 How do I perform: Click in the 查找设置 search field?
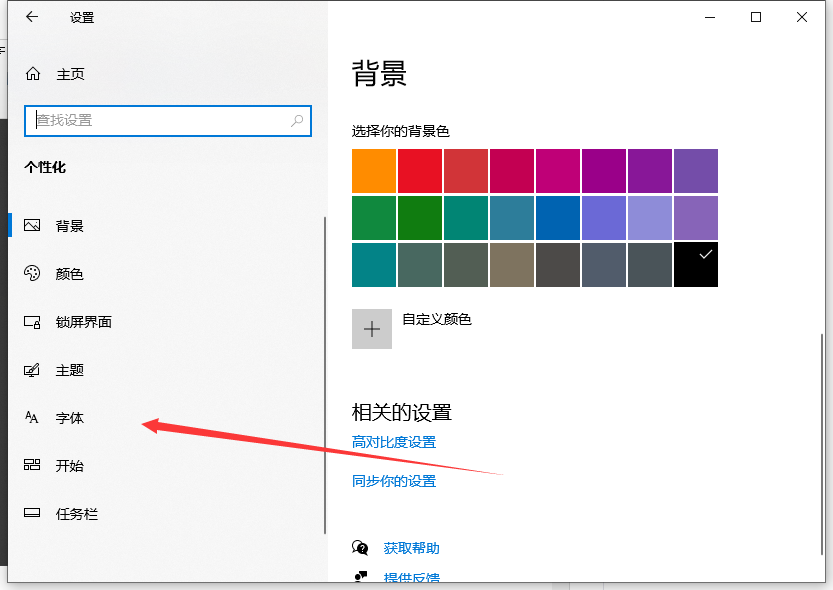160,120
